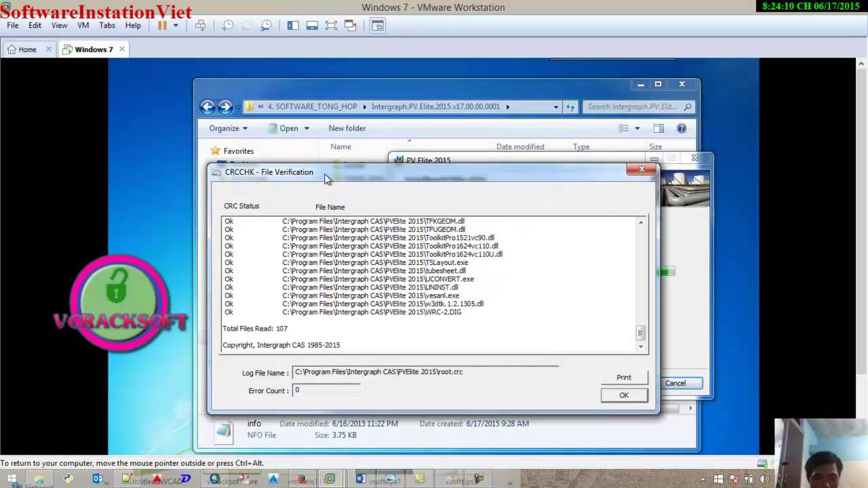Change the view with the Explorer views icon
Screen dimensions: 868x488
624,128
